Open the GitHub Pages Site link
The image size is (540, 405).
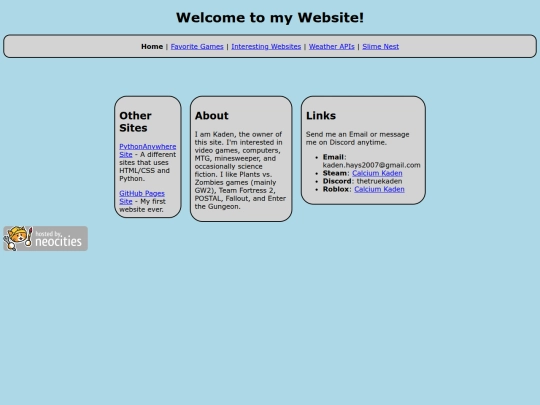coord(142,197)
